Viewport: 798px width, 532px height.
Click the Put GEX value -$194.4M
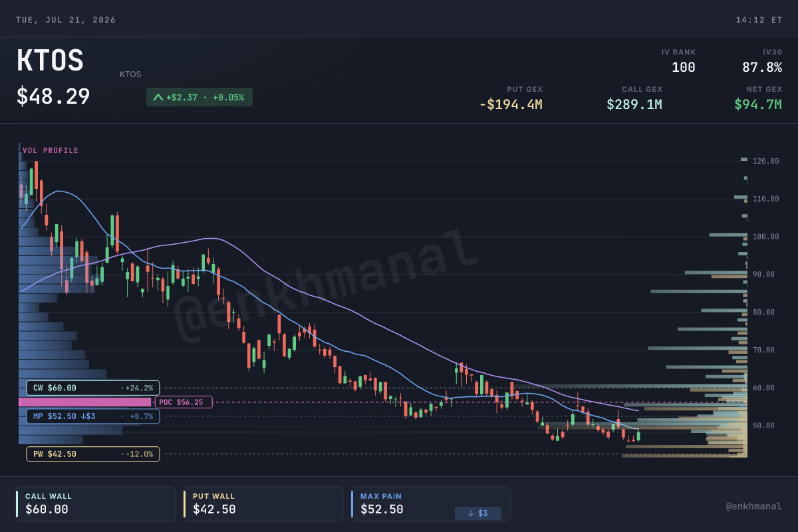click(511, 104)
